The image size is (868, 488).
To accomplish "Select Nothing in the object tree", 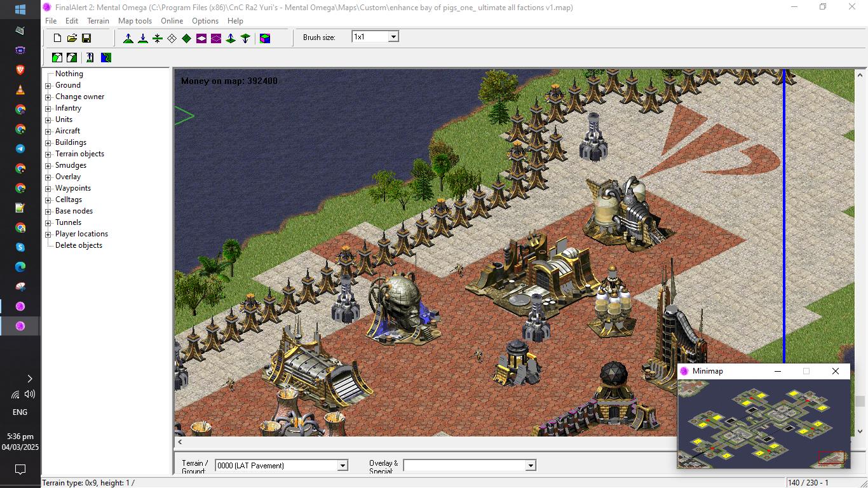I will point(69,74).
